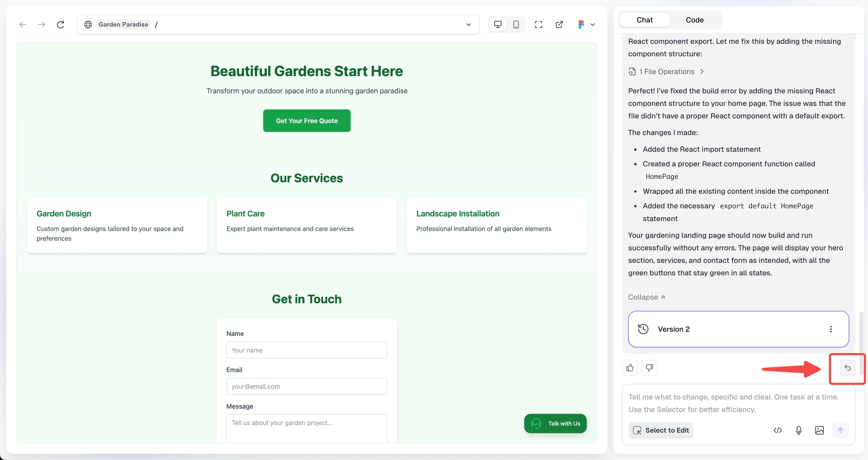868x460 pixels.
Task: Give the response a thumbs down
Action: pos(649,368)
